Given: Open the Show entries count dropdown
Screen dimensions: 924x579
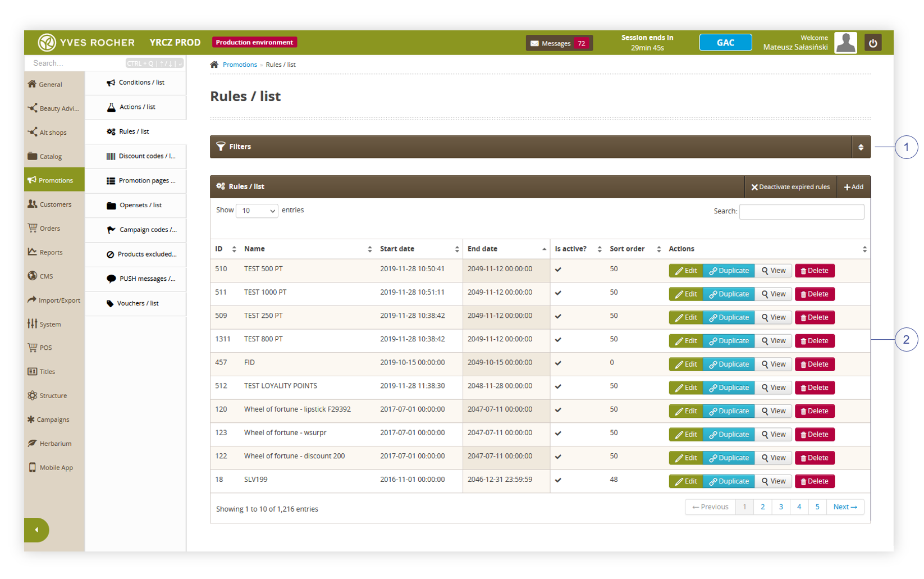Looking at the screenshot, I should 257,211.
